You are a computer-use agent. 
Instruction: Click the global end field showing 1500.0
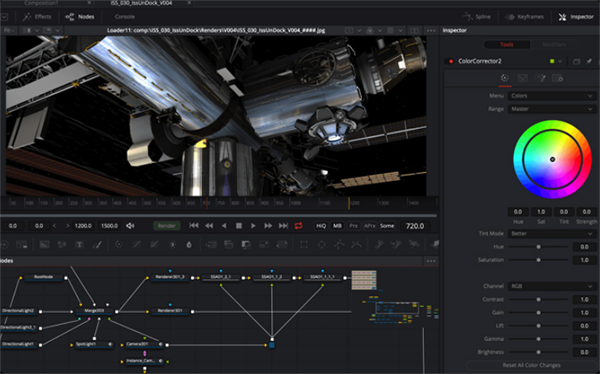109,226
